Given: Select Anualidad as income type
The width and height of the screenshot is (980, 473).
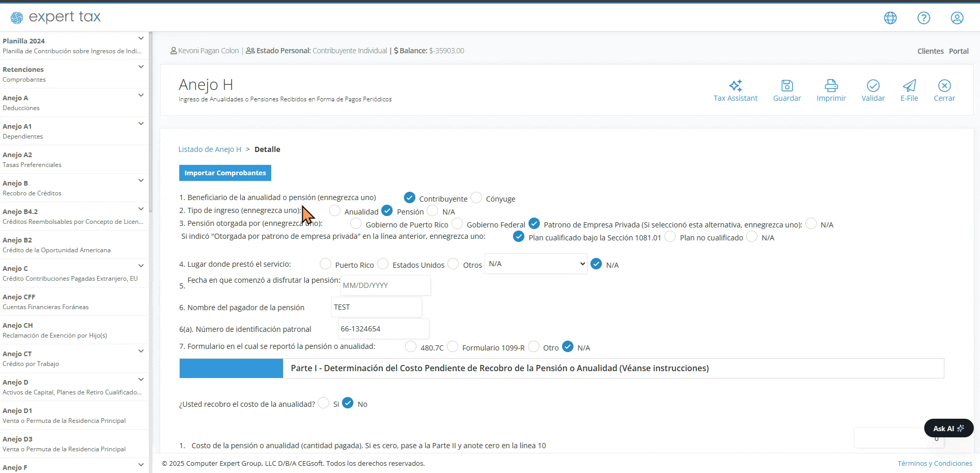Looking at the screenshot, I should [335, 211].
